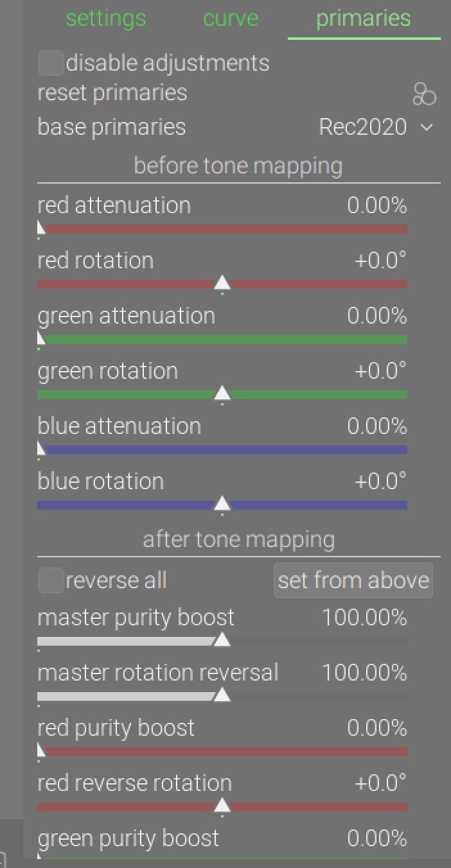This screenshot has width=451, height=868.
Task: Switch to the curve tab
Action: coord(231,18)
